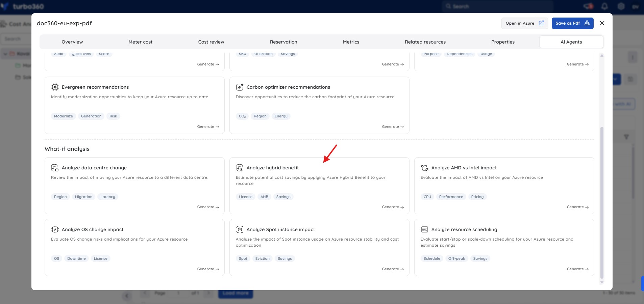The image size is (644, 304).
Task: Generate OS change impact analysis
Action: click(x=208, y=269)
